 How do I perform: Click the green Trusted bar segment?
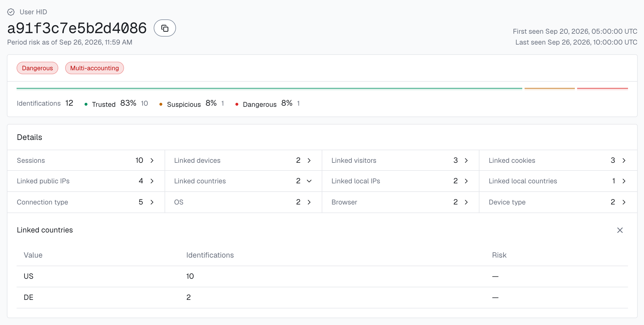click(269, 89)
